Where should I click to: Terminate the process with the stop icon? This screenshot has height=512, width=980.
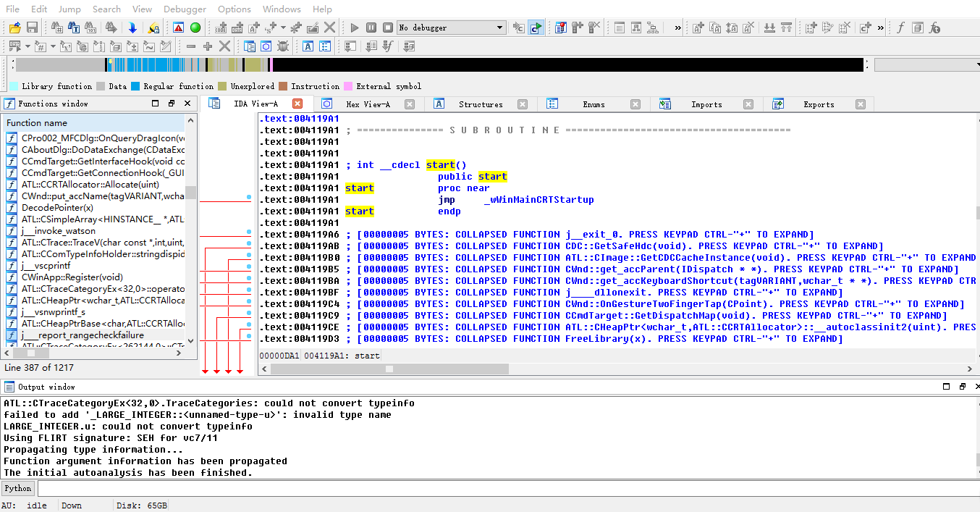388,28
